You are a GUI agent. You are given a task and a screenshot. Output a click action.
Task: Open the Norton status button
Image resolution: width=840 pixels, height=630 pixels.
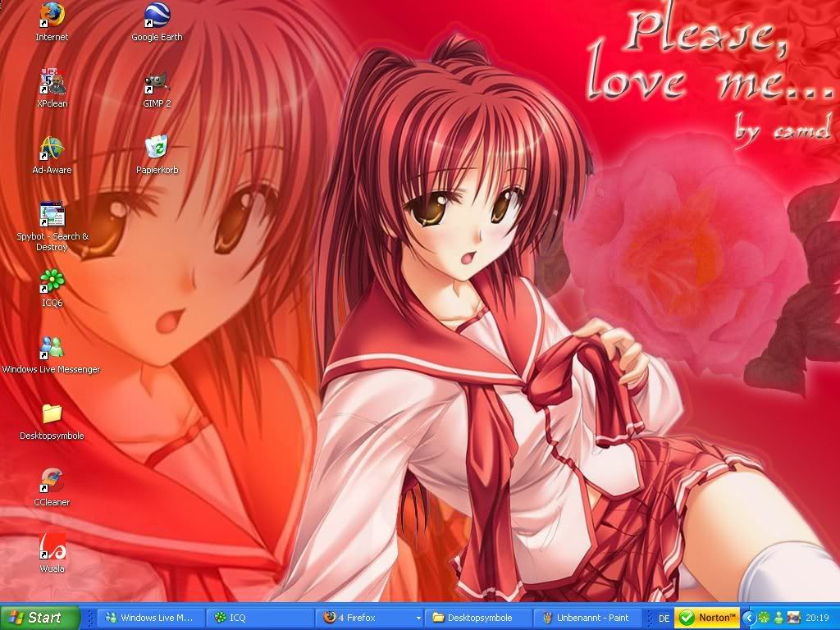[706, 618]
